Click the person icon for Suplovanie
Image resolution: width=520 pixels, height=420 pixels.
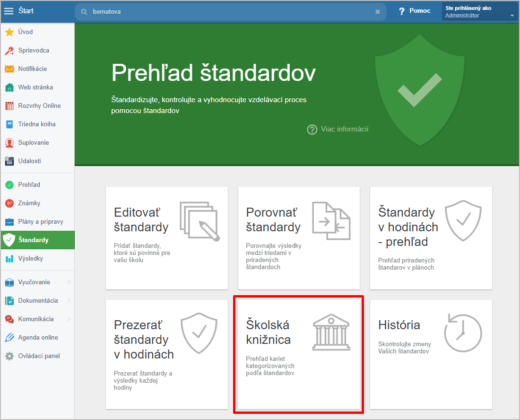click(9, 143)
